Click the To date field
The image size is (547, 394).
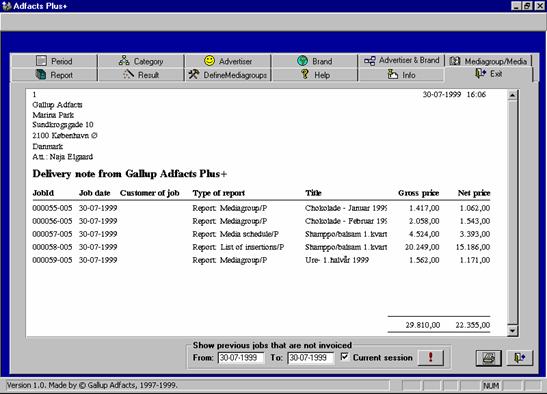[x=310, y=358]
